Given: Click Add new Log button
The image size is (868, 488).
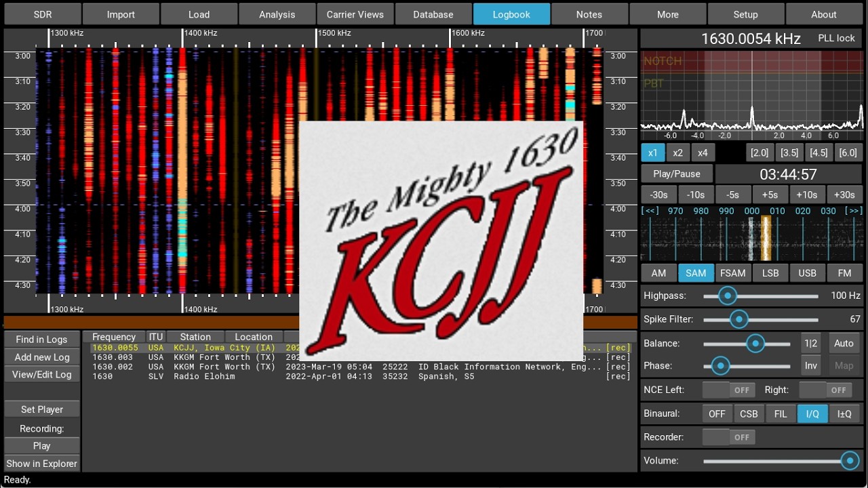Looking at the screenshot, I should [42, 357].
